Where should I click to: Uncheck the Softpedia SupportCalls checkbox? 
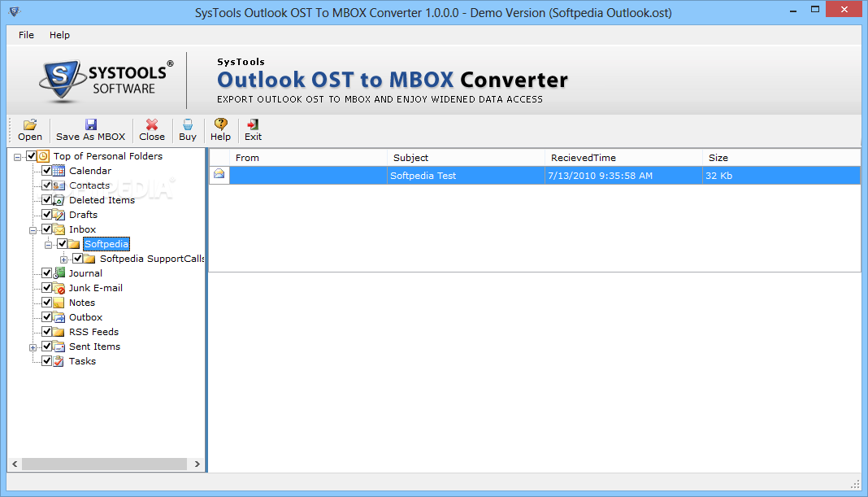pos(77,258)
